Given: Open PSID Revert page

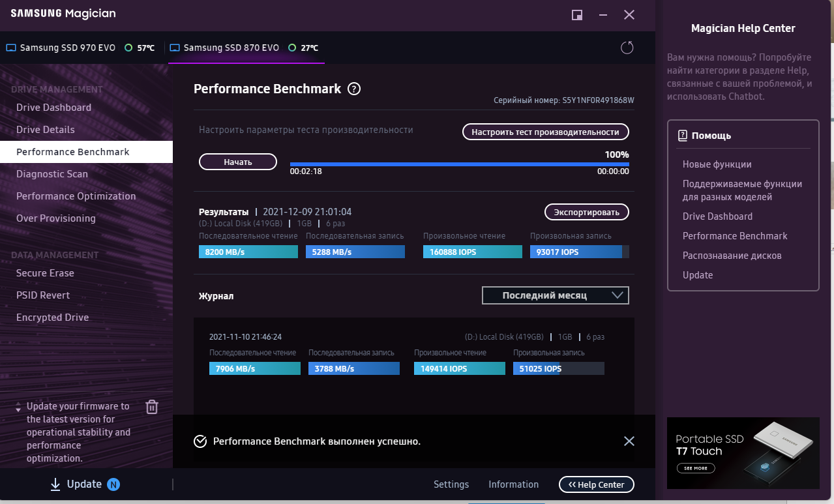Looking at the screenshot, I should 43,295.
